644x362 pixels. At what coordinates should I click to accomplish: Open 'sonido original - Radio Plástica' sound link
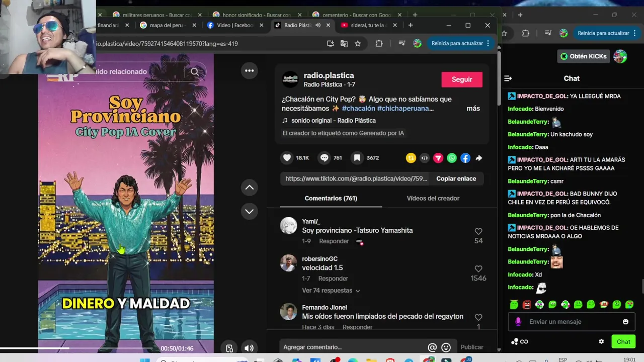pos(333,121)
